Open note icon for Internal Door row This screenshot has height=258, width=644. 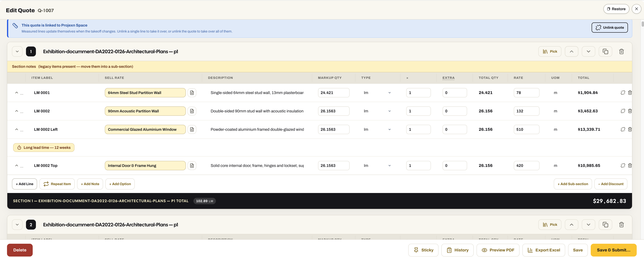[192, 165]
